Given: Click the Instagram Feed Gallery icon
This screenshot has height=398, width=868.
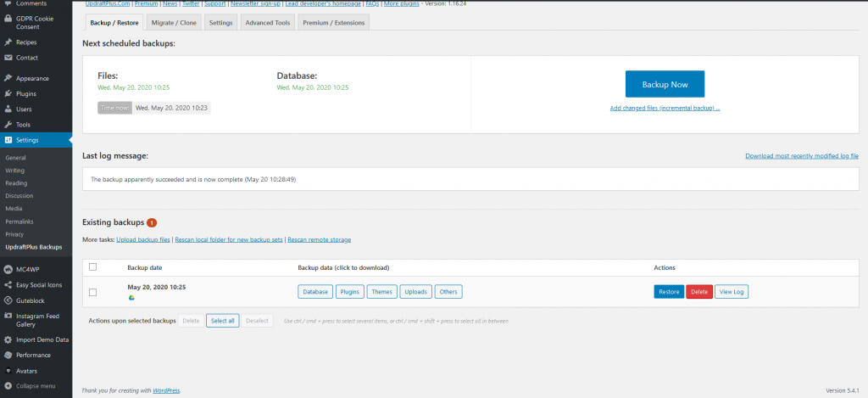Looking at the screenshot, I should [8, 316].
